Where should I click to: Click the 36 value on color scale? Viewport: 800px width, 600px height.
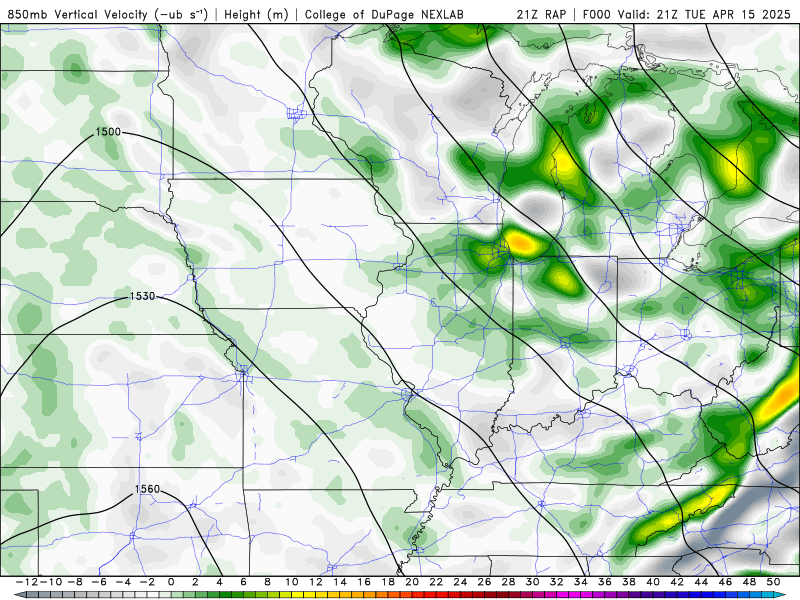click(605, 582)
